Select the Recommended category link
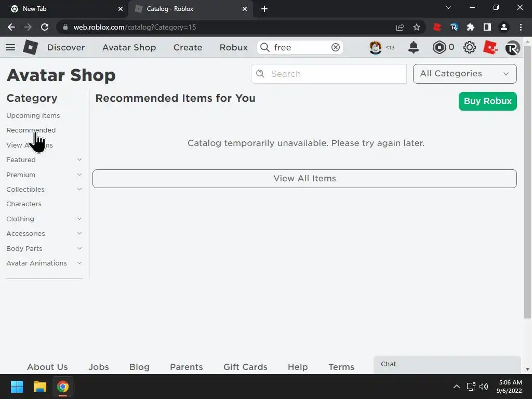The image size is (532, 399). coord(31,130)
